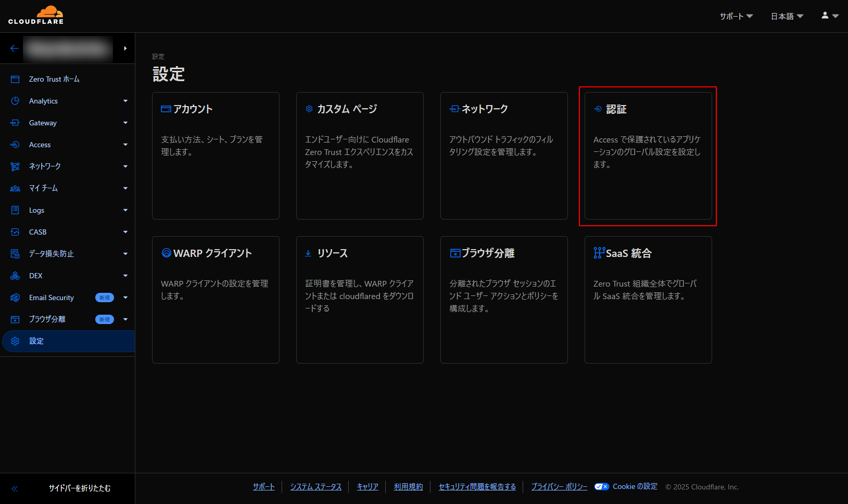848x504 pixels.
Task: Click the 設定 breadcrumb text
Action: point(158,56)
